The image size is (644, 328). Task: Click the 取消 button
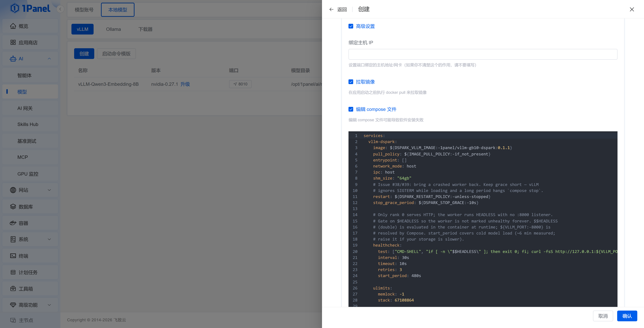click(603, 316)
